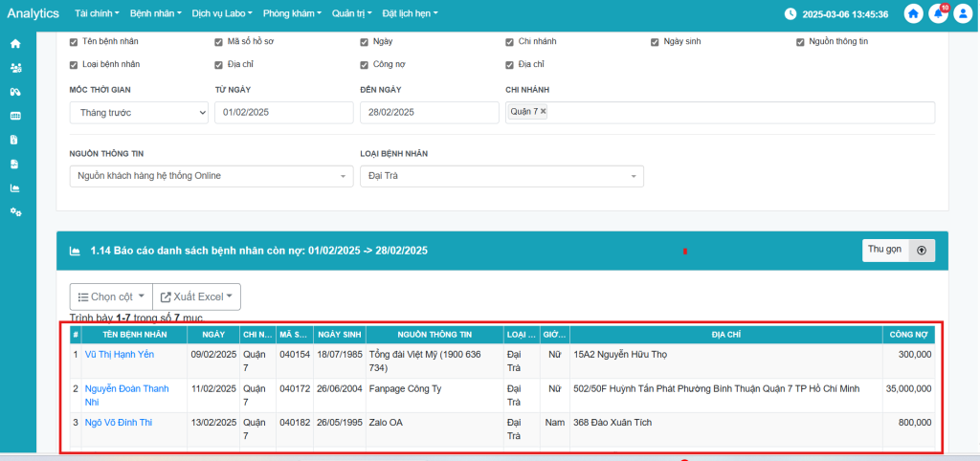
Task: Click the Từ ngày date field 01/02/2025
Action: 283,113
